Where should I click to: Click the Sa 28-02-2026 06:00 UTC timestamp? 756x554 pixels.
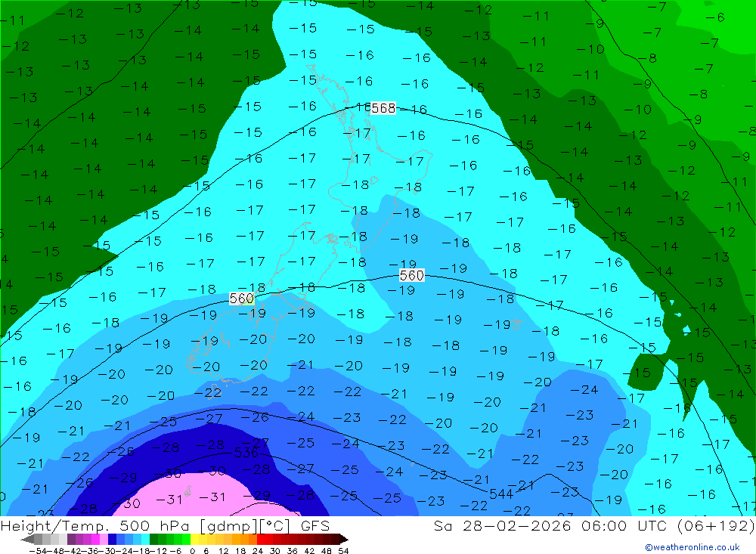click(x=594, y=525)
